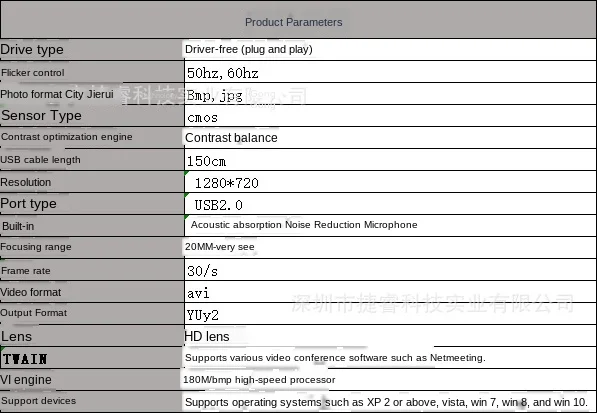Image resolution: width=597 pixels, height=413 pixels.
Task: Select the Drive type label cell
Action: (x=92, y=49)
